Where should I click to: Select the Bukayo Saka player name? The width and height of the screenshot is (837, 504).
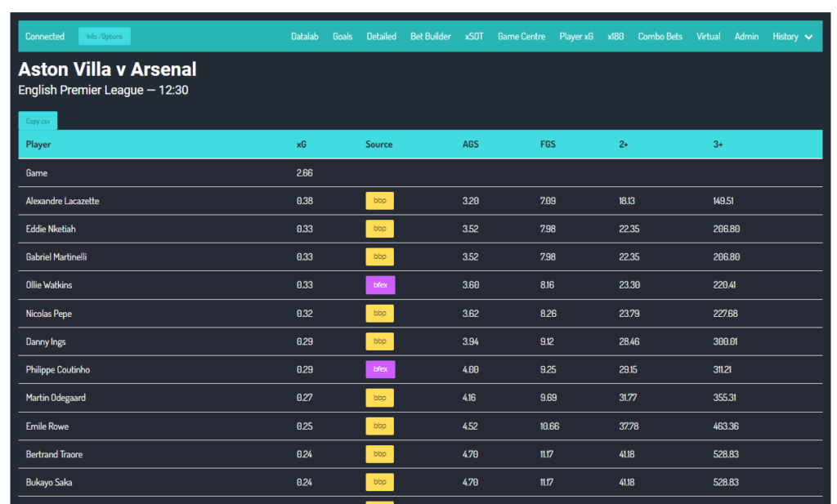point(48,482)
